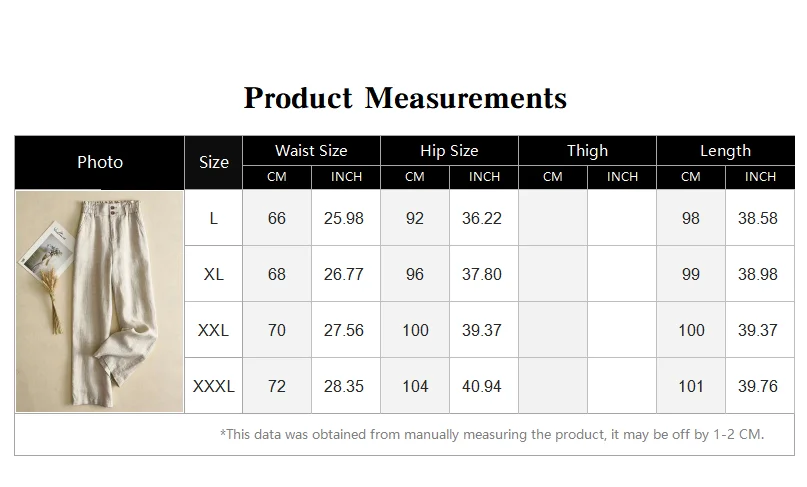Screen dimensions: 807x487
Task: Click length value 101 cm cell
Action: (x=691, y=386)
